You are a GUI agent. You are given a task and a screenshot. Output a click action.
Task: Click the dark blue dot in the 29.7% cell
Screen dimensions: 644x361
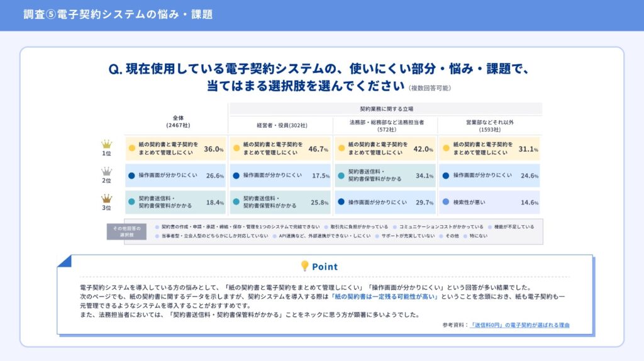click(341, 202)
